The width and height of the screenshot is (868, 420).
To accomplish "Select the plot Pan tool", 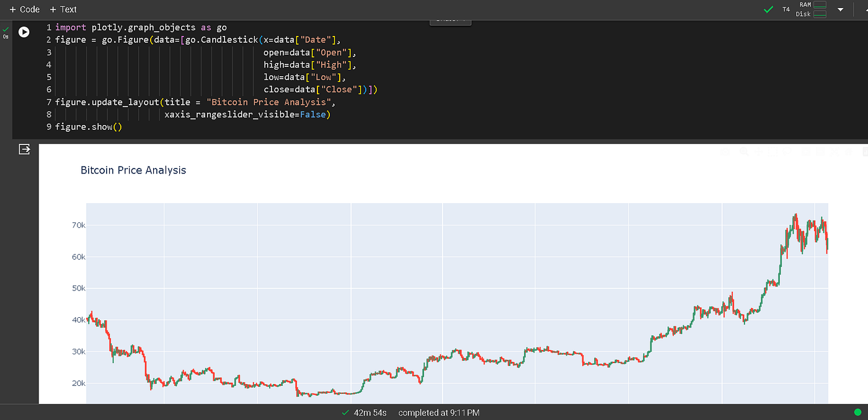I will [758, 152].
